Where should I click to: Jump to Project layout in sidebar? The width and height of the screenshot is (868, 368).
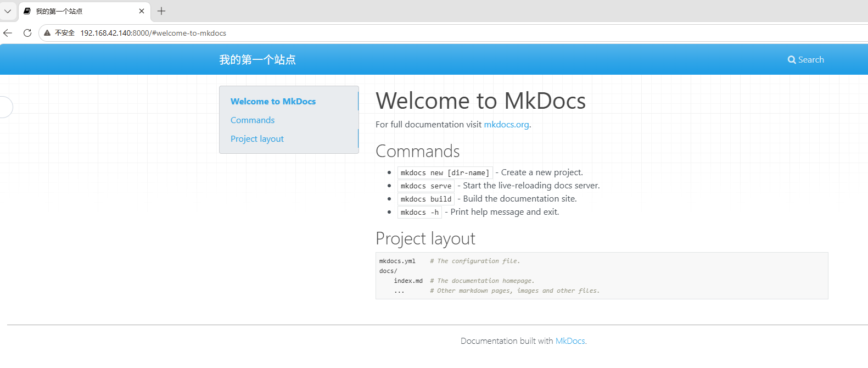257,139
